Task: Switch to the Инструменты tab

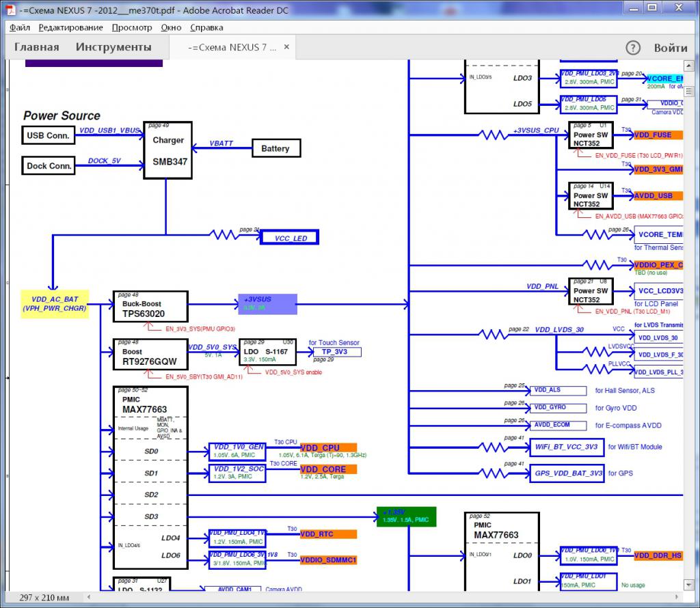Action: [x=113, y=48]
